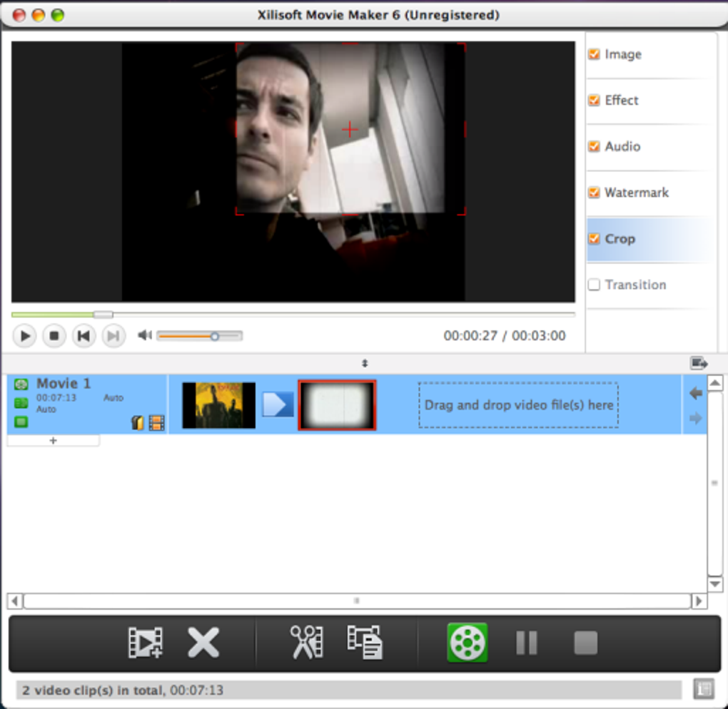The image size is (728, 709).
Task: Enable the Transition checkbox
Action: tap(594, 285)
